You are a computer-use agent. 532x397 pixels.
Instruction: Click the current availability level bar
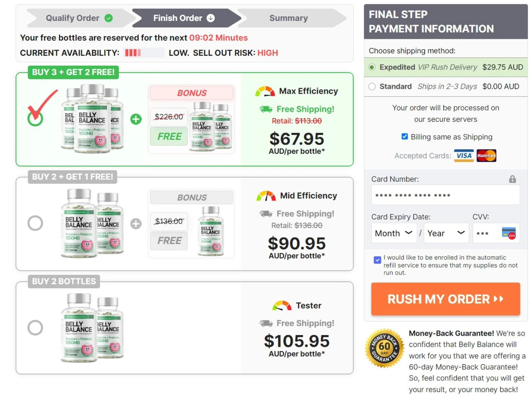[x=144, y=53]
